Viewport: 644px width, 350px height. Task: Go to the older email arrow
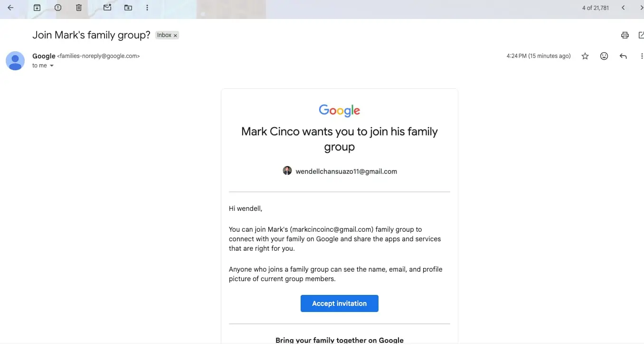[x=641, y=8]
